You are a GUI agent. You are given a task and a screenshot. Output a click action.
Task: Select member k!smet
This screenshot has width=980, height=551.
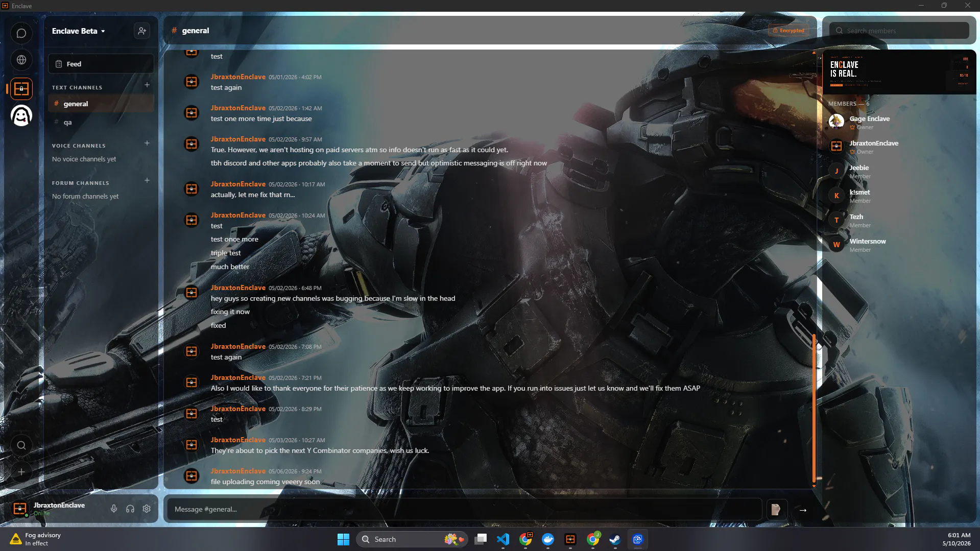click(x=899, y=196)
